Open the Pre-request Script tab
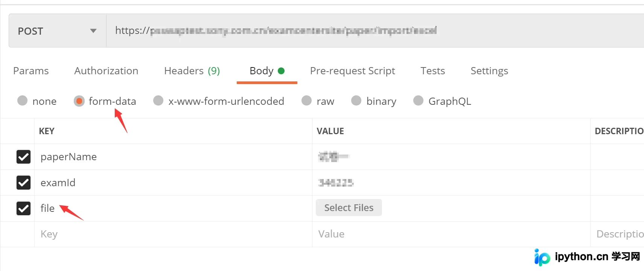This screenshot has width=644, height=271. (x=352, y=71)
